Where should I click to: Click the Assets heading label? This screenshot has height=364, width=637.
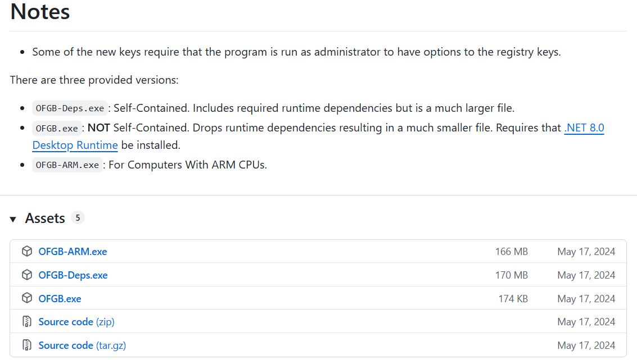[45, 218]
